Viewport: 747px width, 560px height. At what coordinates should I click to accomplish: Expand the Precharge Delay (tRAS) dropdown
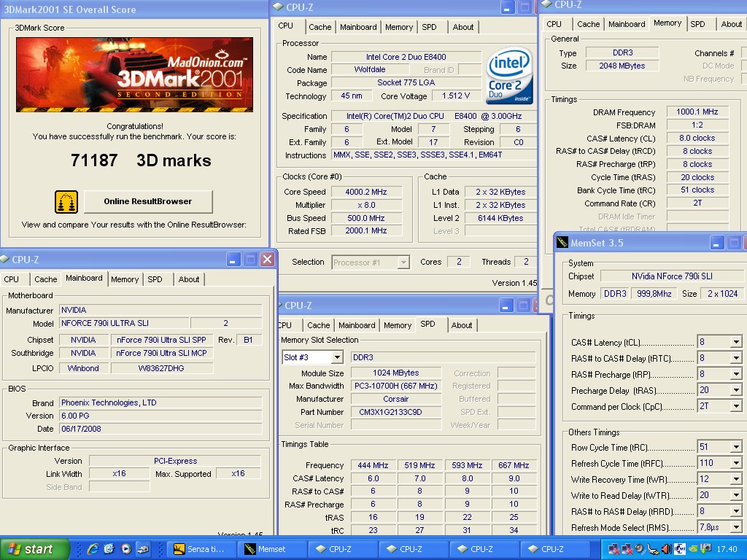tap(736, 390)
